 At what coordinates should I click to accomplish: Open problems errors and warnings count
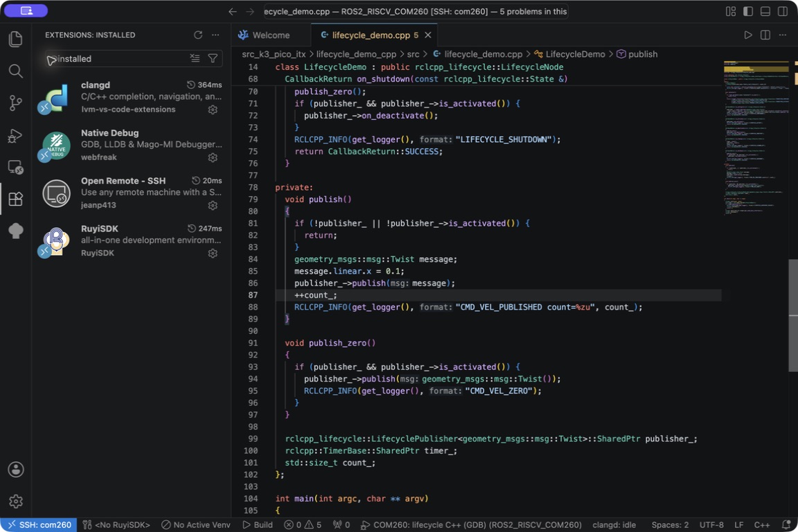[x=303, y=525]
